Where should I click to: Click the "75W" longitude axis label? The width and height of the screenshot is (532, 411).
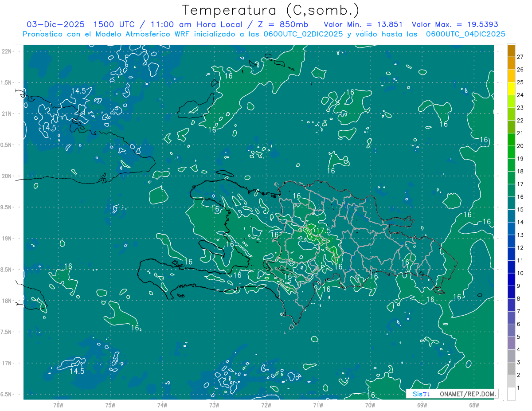click(110, 405)
